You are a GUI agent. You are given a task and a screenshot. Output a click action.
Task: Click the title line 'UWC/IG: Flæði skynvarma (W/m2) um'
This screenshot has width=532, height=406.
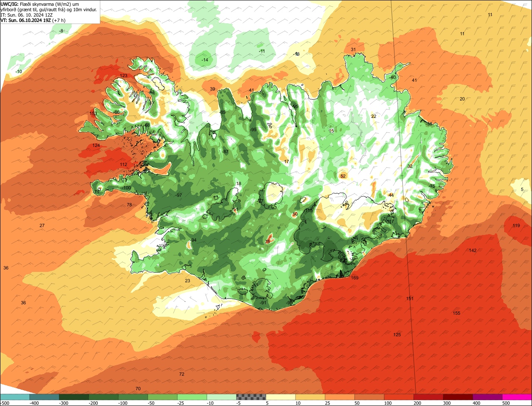pos(40,4)
